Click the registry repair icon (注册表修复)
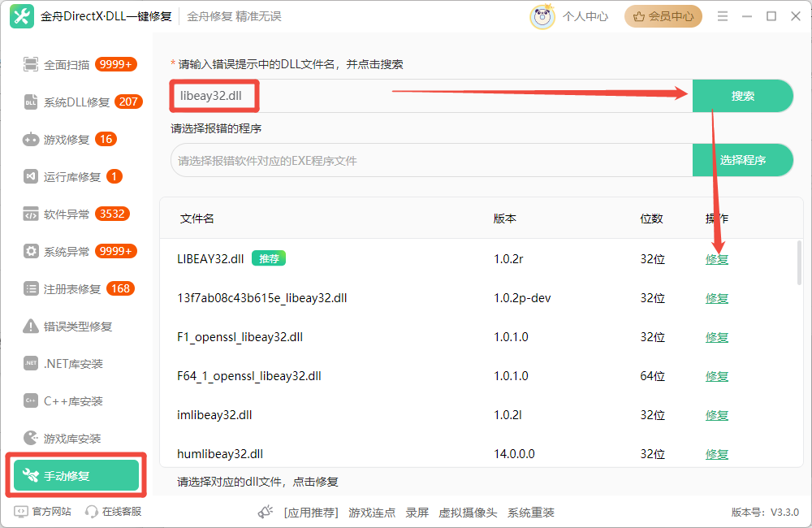812x528 pixels. [31, 288]
